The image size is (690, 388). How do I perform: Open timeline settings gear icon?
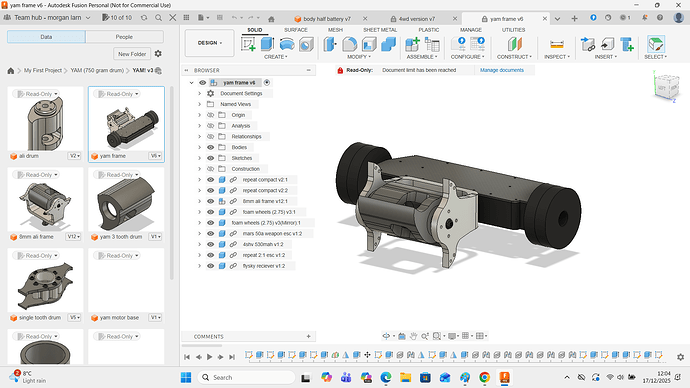coord(680,357)
